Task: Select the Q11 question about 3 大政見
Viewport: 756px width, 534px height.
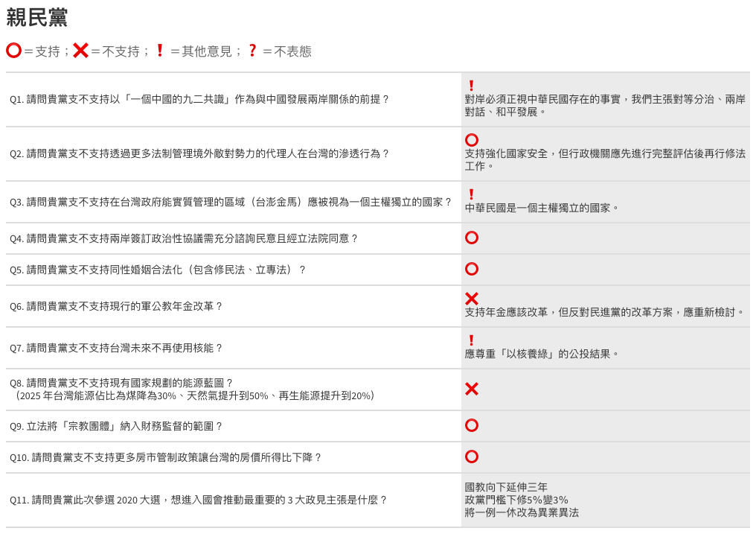Action: [x=199, y=500]
